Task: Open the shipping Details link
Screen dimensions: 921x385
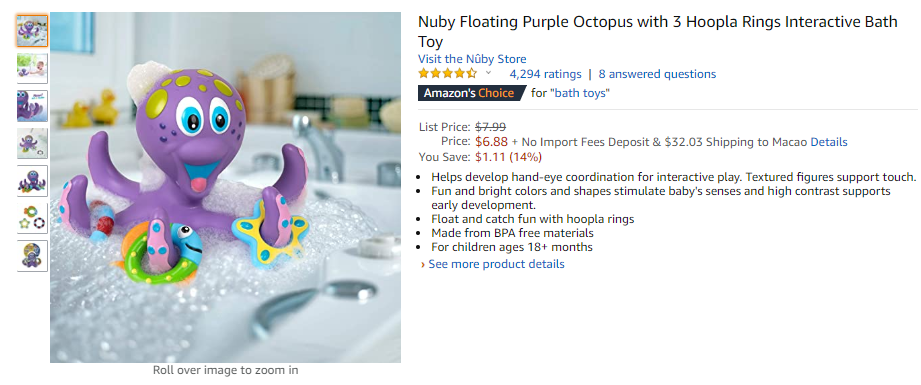Action: point(829,142)
